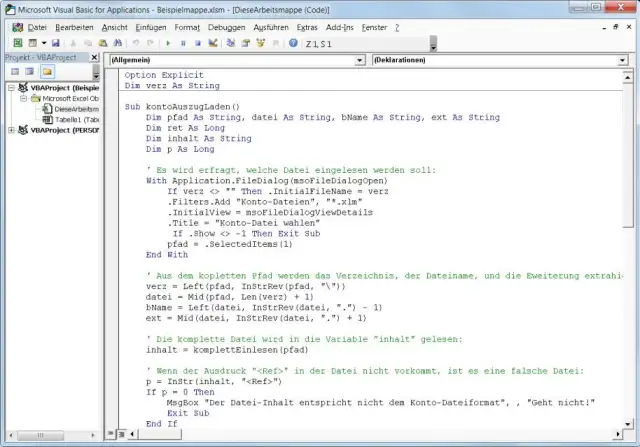Click the View Microsoft Excel icon
The width and height of the screenshot is (640, 447).
point(18,43)
